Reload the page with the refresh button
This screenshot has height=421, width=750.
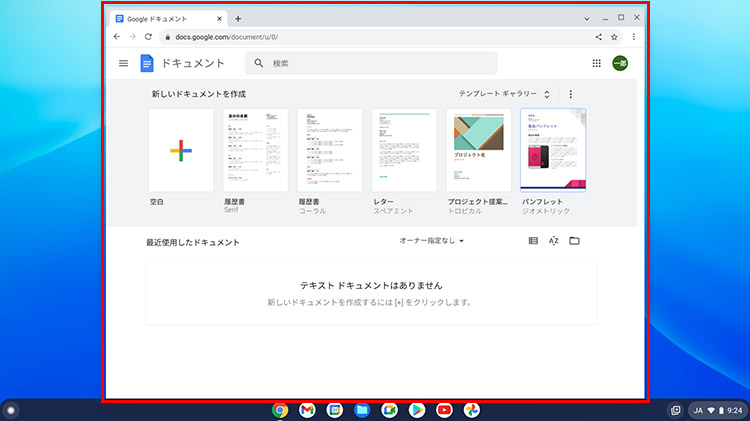149,37
